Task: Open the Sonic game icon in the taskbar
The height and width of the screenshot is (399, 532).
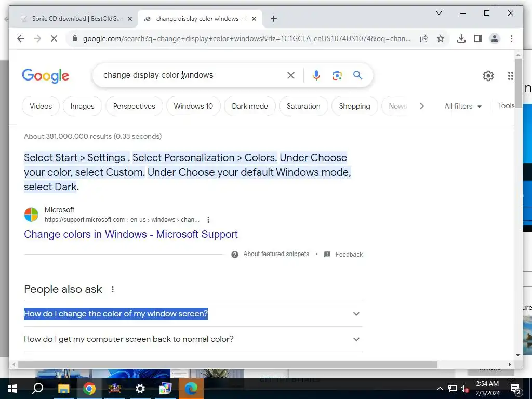Action: pos(115,389)
